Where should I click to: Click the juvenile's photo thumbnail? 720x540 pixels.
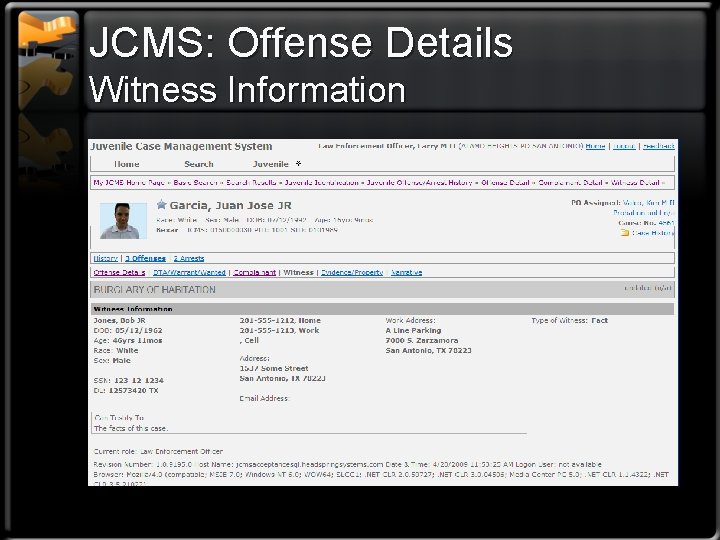[x=124, y=221]
